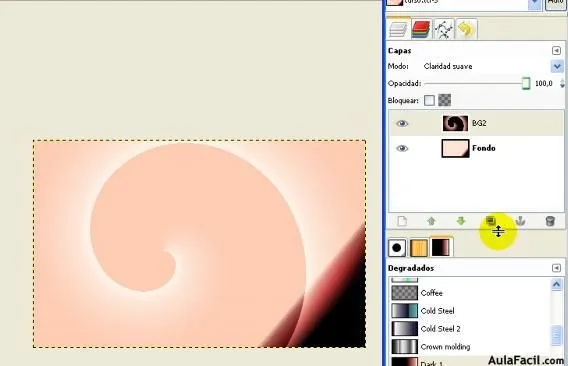Switch to the Paths tab
This screenshot has height=366, width=568.
point(443,29)
